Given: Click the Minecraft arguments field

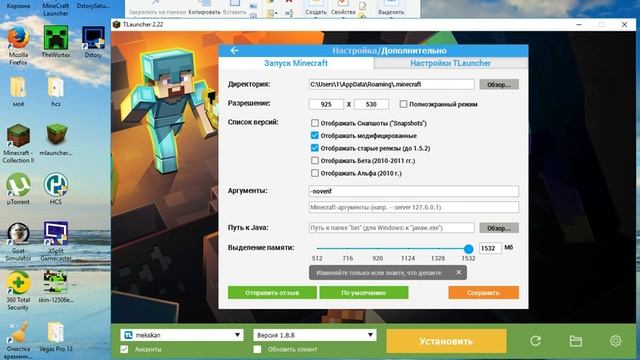Looking at the screenshot, I should (413, 207).
